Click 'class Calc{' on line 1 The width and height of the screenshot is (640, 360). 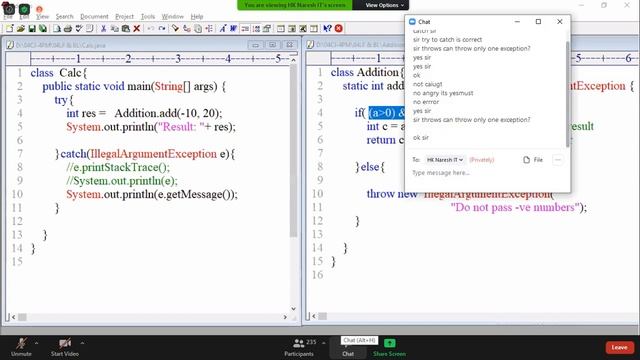click(x=59, y=73)
